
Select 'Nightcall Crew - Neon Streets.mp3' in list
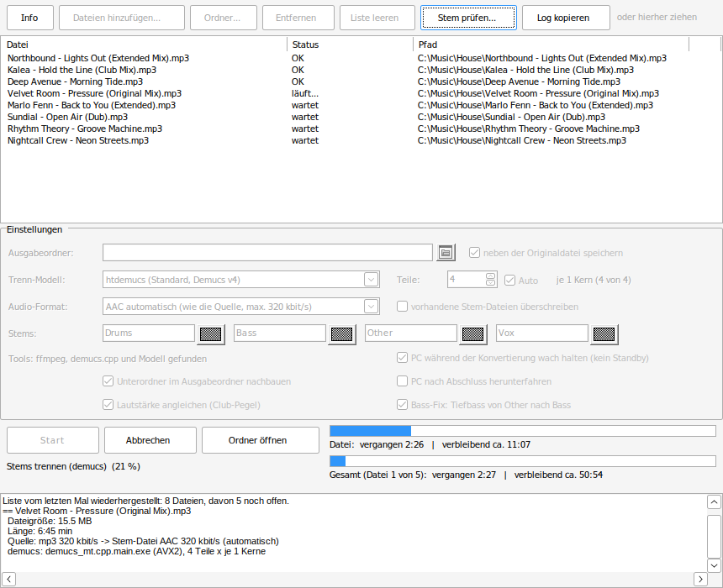coord(360,140)
